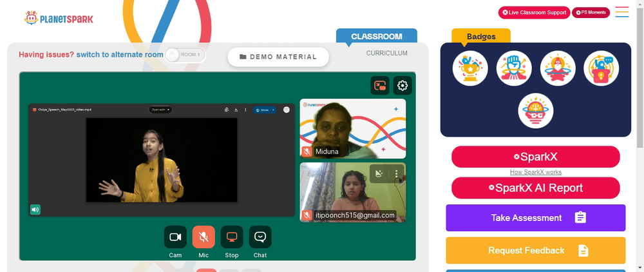Download the shared video file

[x=236, y=110]
